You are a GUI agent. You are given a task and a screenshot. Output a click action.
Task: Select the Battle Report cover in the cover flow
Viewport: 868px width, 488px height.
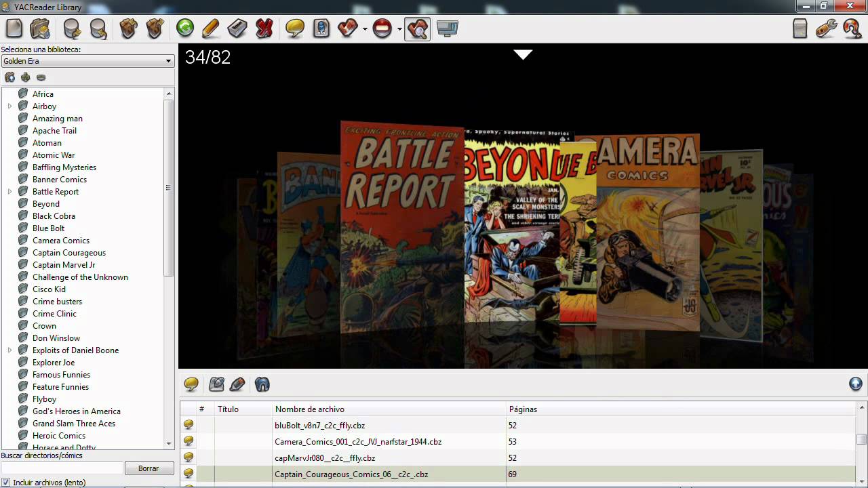(402, 228)
